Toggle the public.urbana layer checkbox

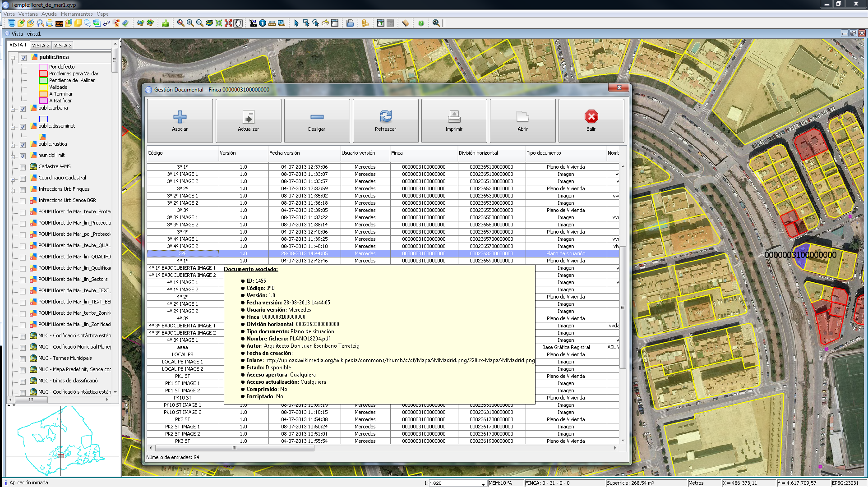pos(23,109)
